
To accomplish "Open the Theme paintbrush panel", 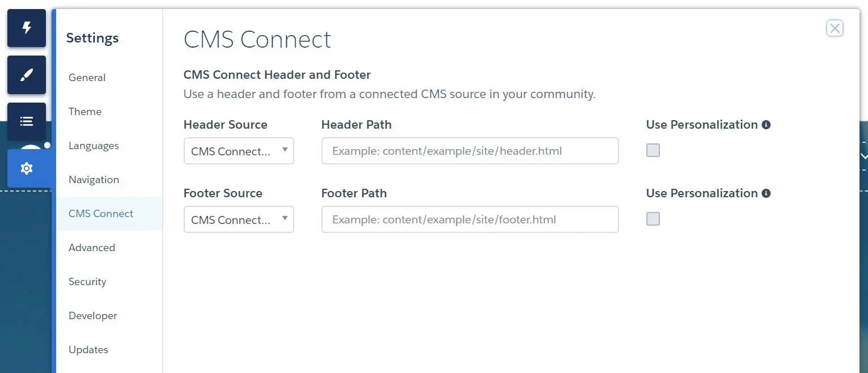I will pyautogui.click(x=27, y=75).
